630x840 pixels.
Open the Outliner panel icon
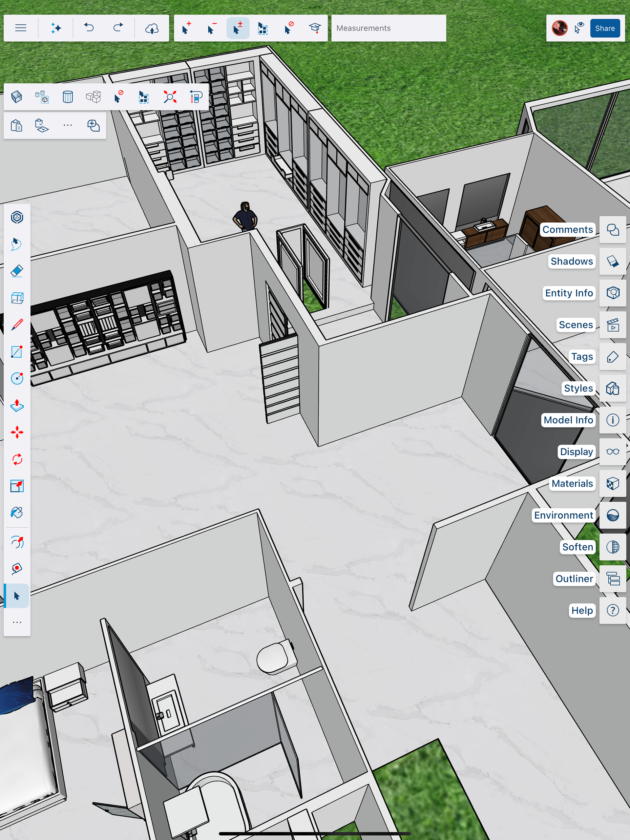(612, 579)
